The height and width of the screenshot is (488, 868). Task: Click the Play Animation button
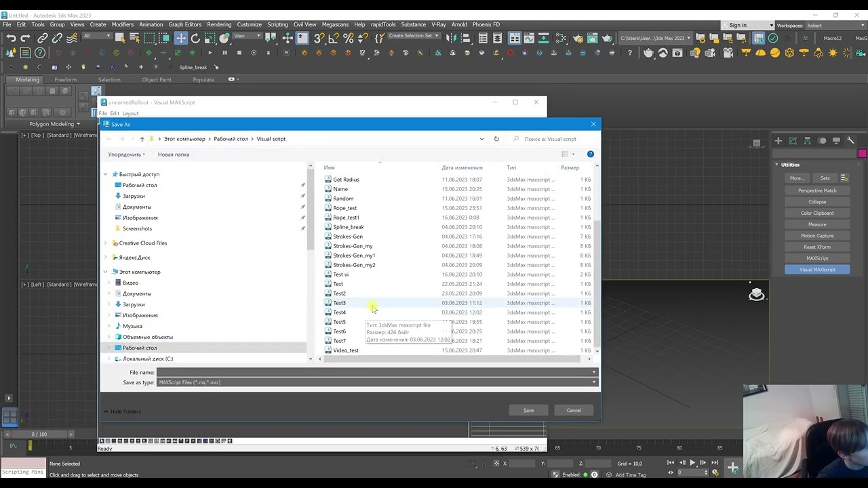click(692, 463)
